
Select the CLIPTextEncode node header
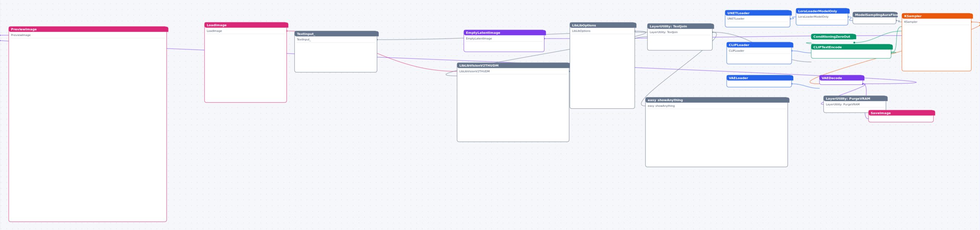tap(851, 47)
